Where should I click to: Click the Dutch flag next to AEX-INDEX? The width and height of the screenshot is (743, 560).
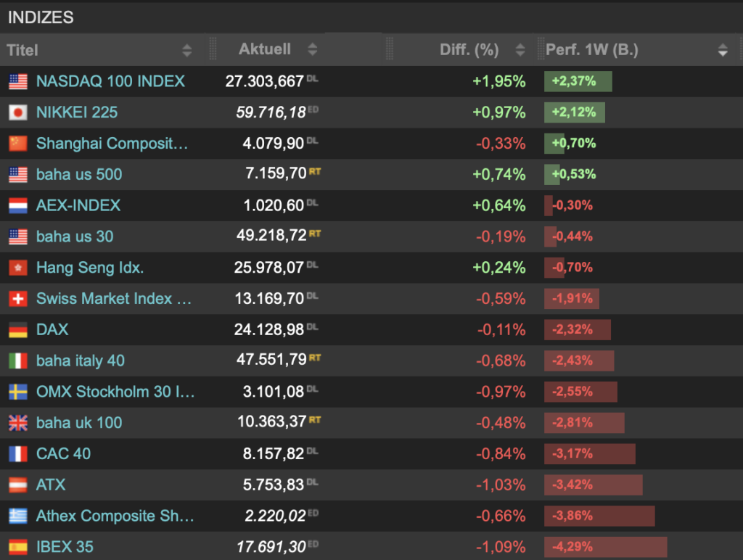20,205
